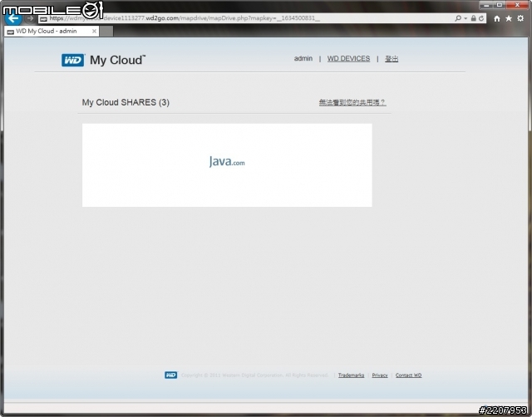
Task: Select the WD My Cloud - admin tab
Action: click(x=52, y=32)
